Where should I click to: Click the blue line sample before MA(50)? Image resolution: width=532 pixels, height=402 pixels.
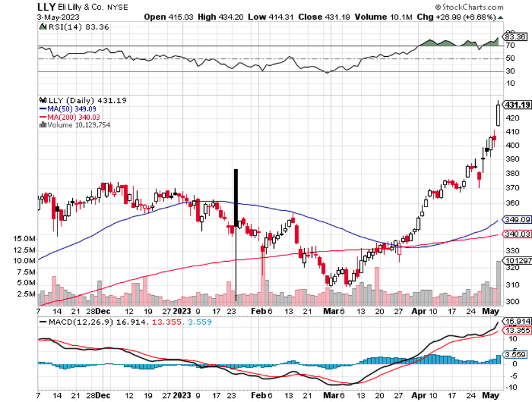click(43, 109)
